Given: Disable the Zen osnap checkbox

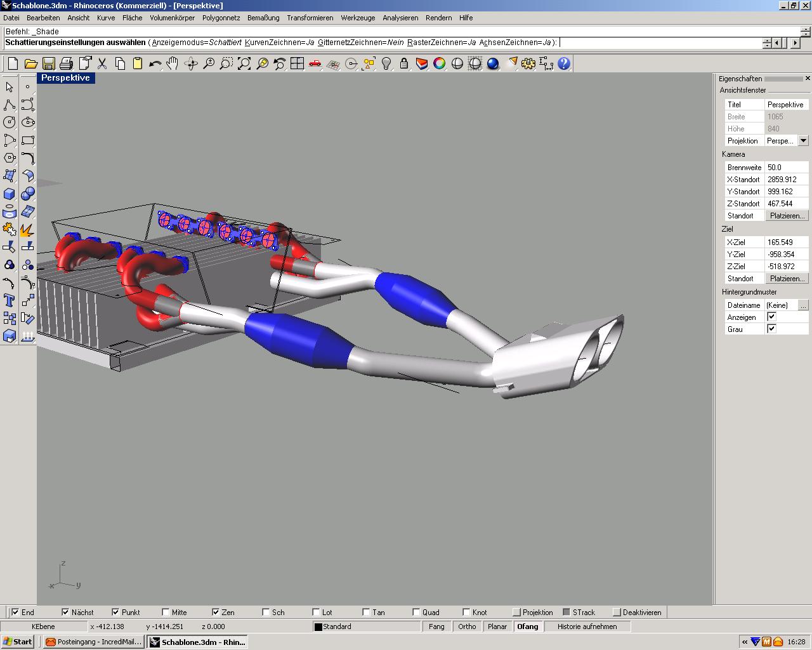Looking at the screenshot, I should tap(216, 613).
